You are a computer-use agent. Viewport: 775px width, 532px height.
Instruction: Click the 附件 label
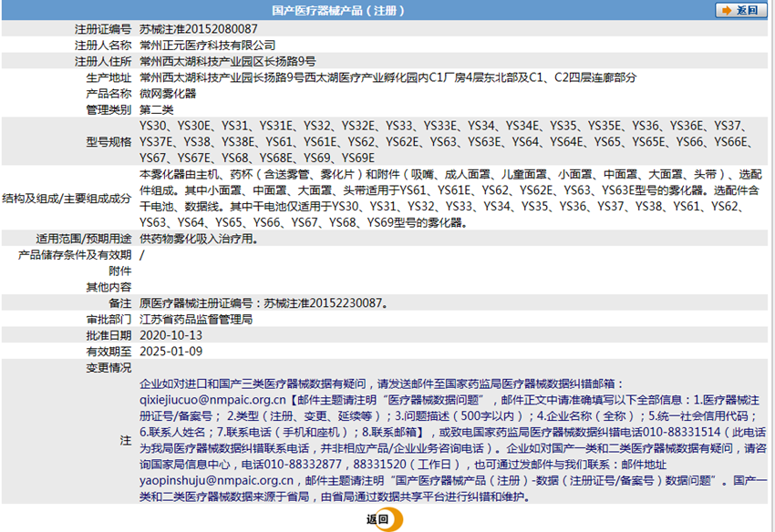[x=120, y=271]
